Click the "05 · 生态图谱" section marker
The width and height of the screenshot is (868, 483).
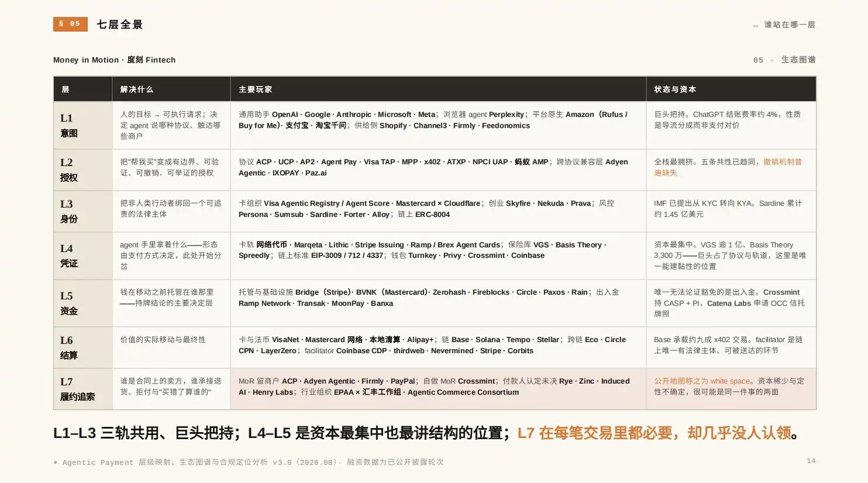point(784,60)
